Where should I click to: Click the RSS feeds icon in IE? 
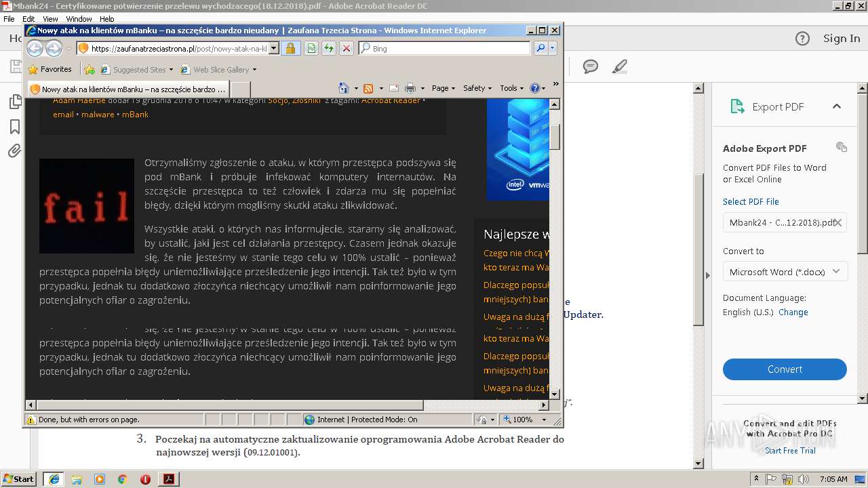[x=368, y=88]
